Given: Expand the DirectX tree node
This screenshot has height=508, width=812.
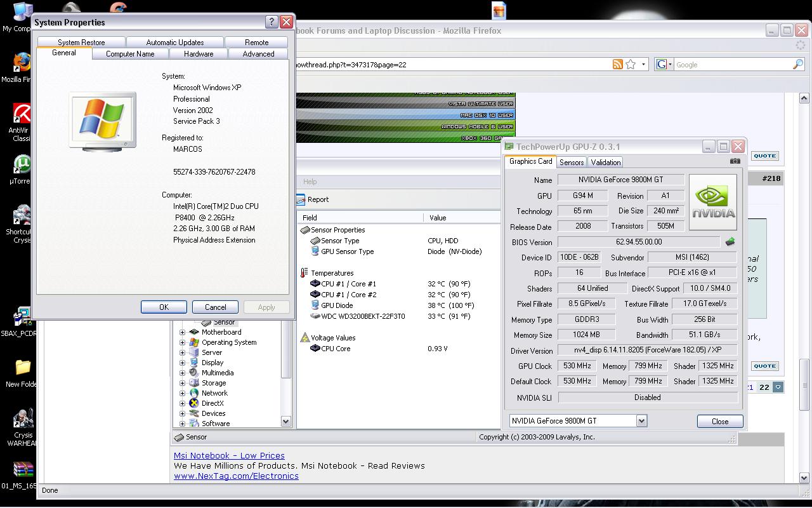Looking at the screenshot, I should tap(183, 403).
